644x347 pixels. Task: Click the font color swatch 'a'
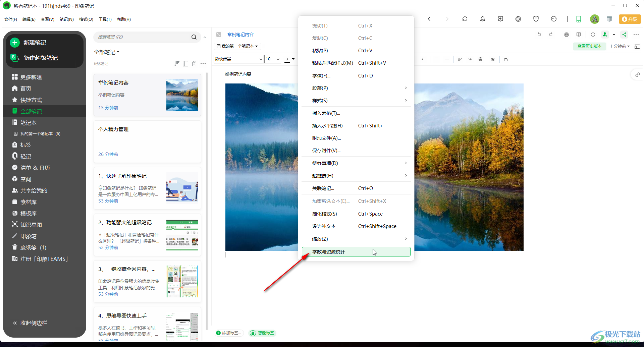tap(287, 59)
